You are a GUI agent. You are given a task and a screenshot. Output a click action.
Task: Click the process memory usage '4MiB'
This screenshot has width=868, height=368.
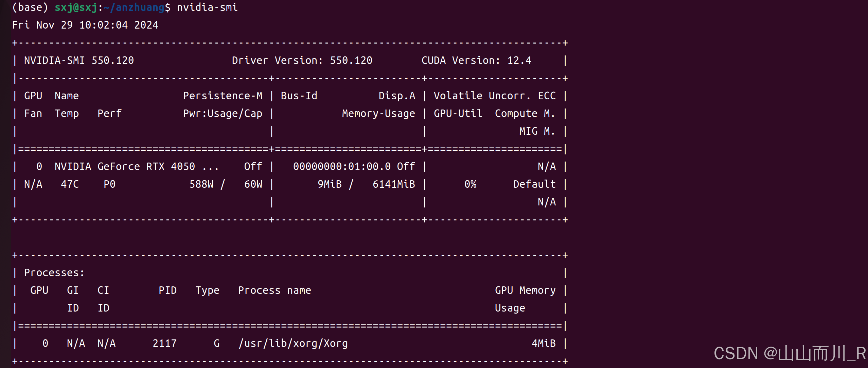544,343
